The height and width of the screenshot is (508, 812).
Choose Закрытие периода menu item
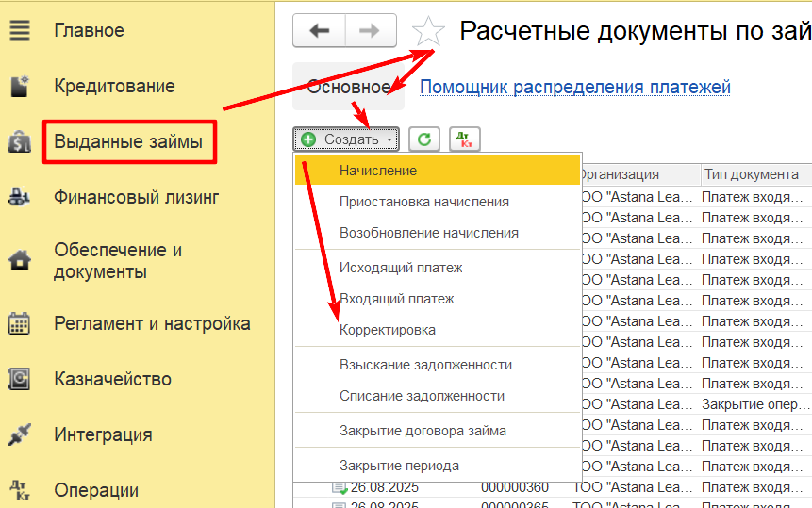coord(438,466)
